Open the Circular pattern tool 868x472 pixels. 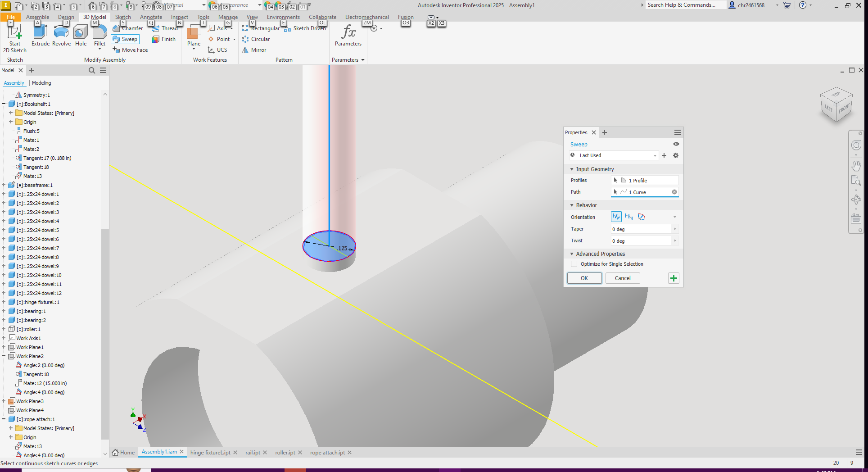tap(256, 39)
